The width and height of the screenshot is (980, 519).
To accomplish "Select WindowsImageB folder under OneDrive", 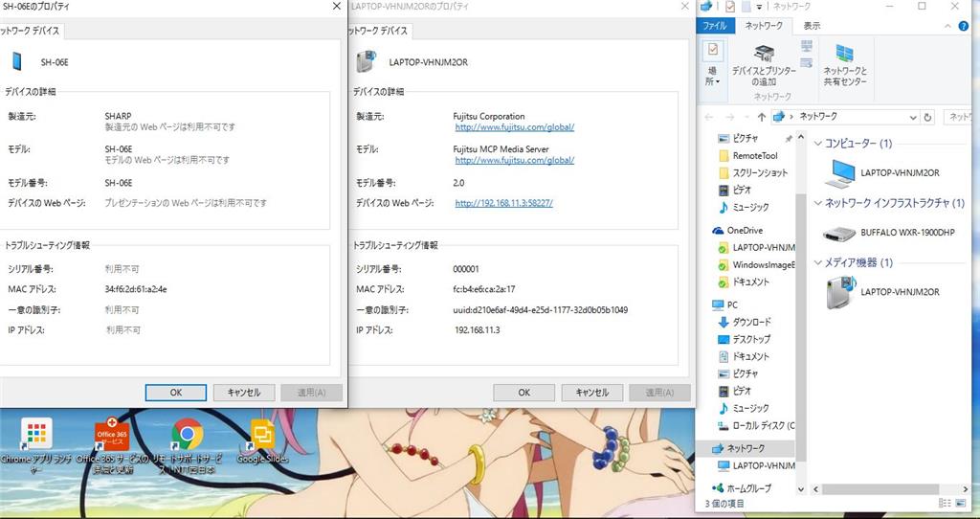I will coord(757,265).
